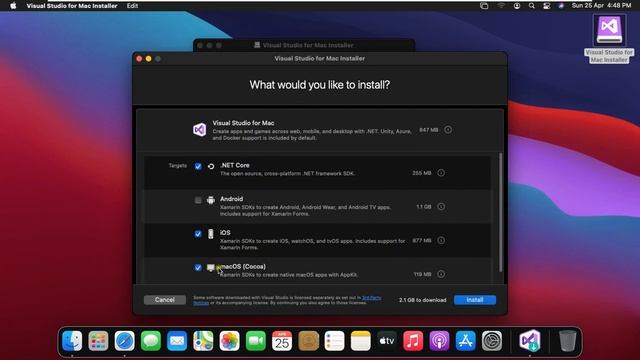Viewport: 640px width, 360px height.
Task: Open the 3rd Party Notices link
Action: tap(371, 298)
